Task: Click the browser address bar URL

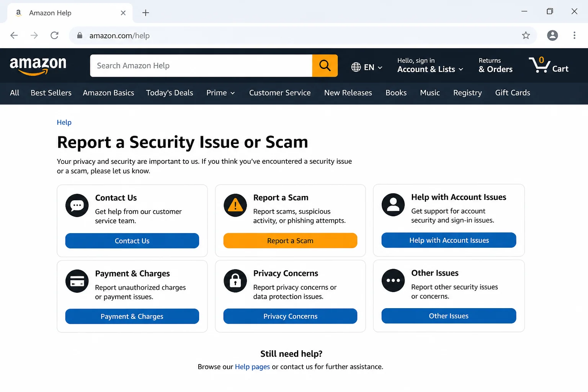Action: (119, 36)
